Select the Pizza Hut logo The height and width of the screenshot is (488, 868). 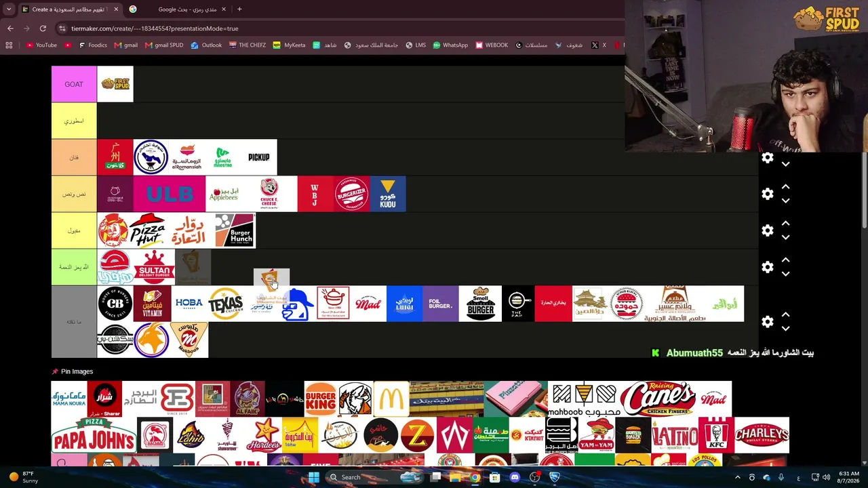pos(147,230)
